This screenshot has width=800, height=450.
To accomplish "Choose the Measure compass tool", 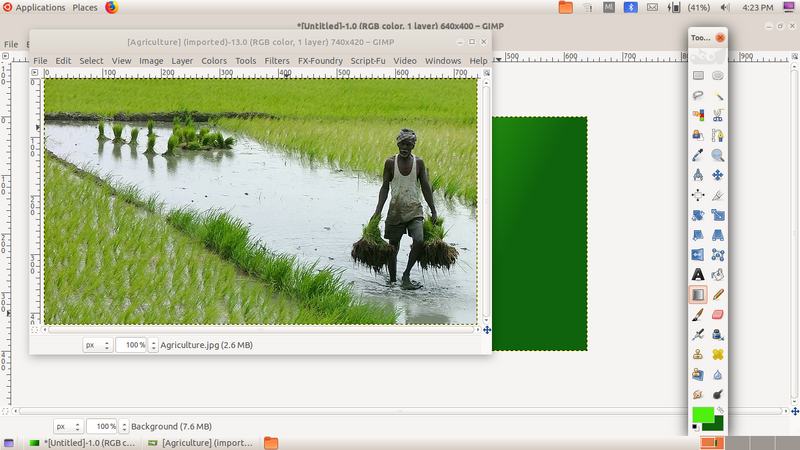I will pyautogui.click(x=698, y=175).
